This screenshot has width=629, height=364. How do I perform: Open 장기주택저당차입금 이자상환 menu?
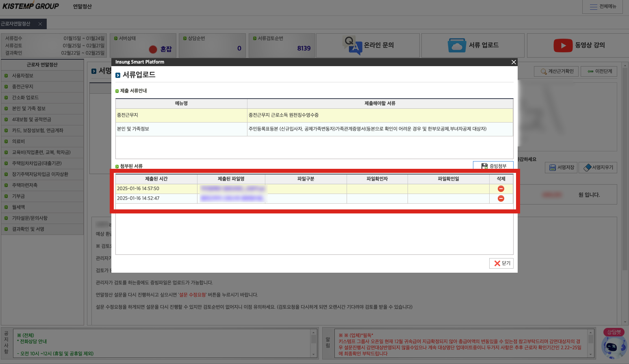point(42,174)
